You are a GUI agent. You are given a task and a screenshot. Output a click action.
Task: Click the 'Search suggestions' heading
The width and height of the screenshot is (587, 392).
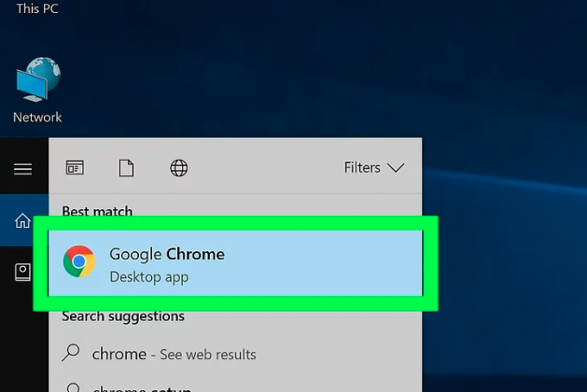(123, 316)
